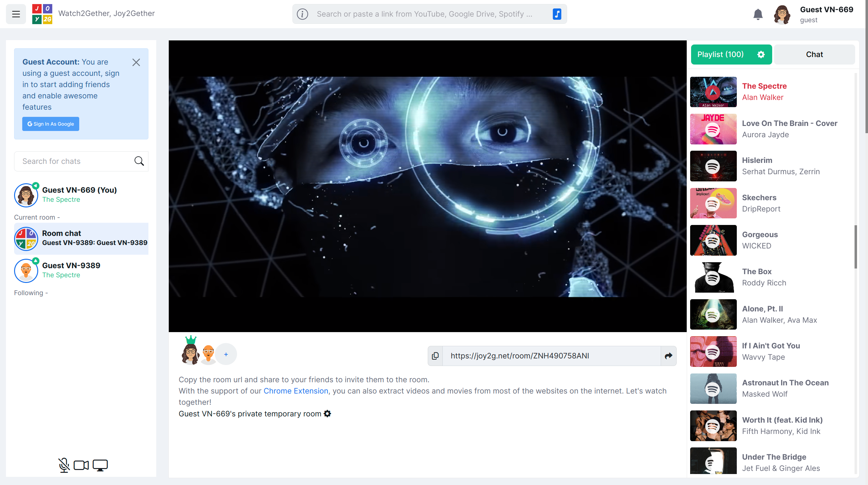Click the share arrow icon
Screen dimensions: 868x485
669,356
